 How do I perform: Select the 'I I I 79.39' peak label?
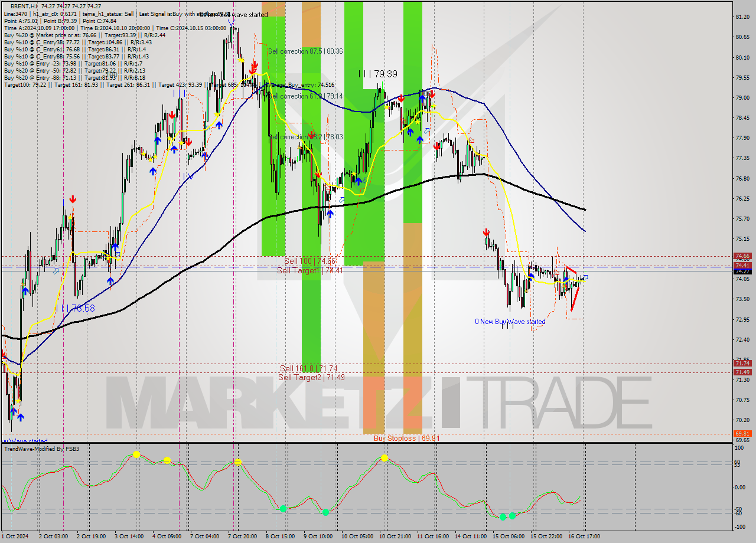coord(378,74)
